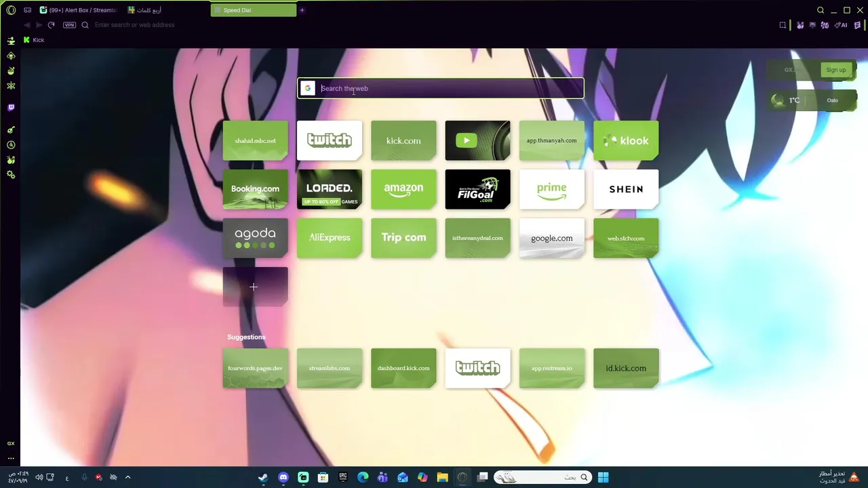Open Easy Setup icon at toolbar end
The height and width of the screenshot is (488, 868).
pos(857,25)
